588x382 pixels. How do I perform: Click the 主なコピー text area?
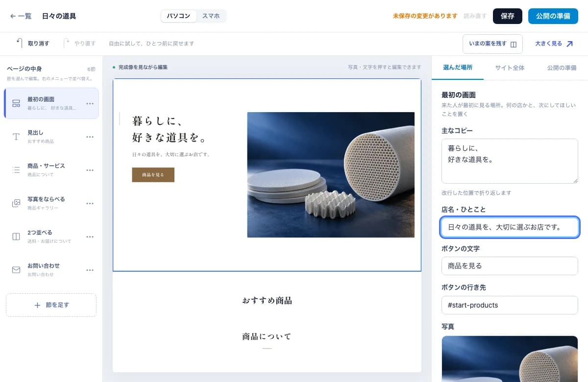(x=510, y=161)
